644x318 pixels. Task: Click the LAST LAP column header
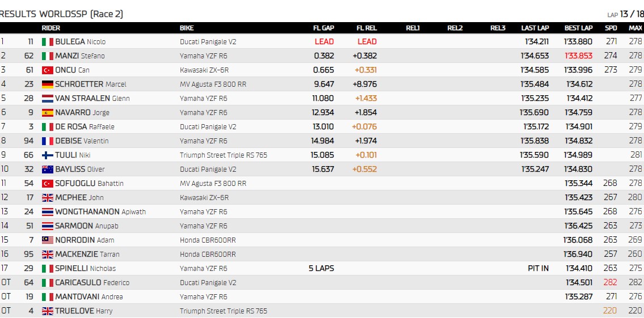coord(535,28)
